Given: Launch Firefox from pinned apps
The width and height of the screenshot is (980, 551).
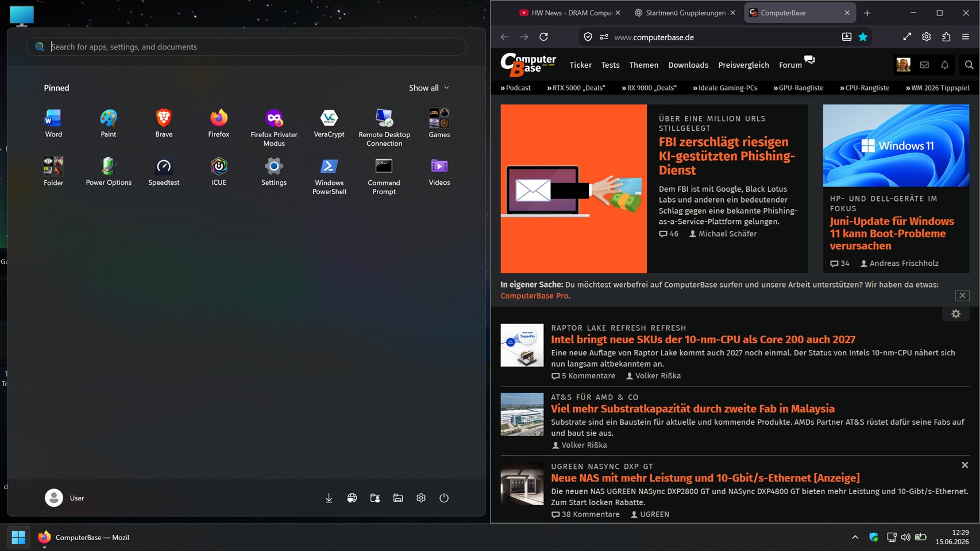Looking at the screenshot, I should click(x=219, y=123).
